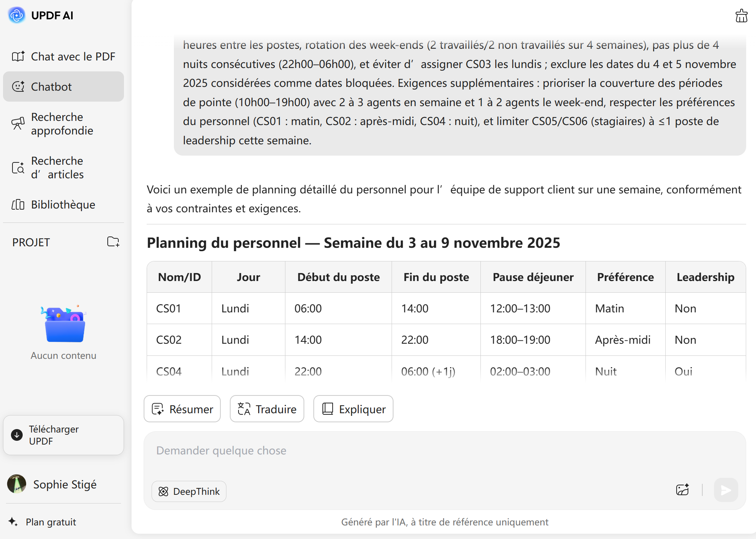
Task: Click the image upload icon
Action: [682, 490]
